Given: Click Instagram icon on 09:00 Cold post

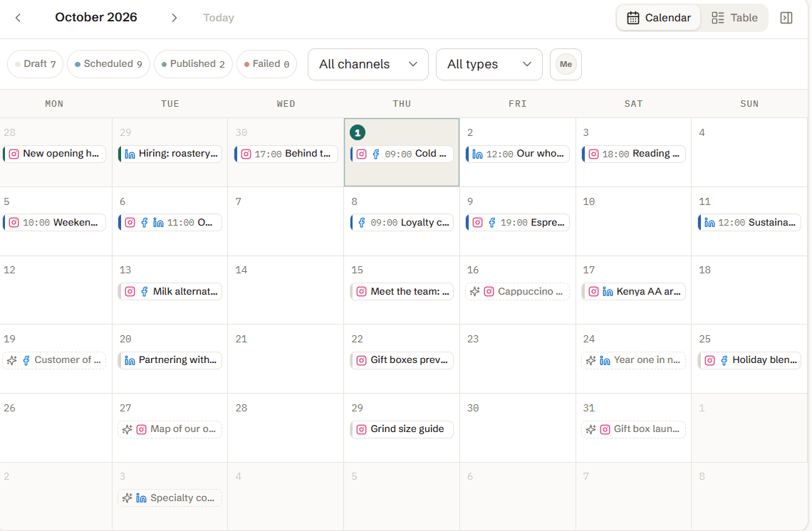Looking at the screenshot, I should [361, 154].
